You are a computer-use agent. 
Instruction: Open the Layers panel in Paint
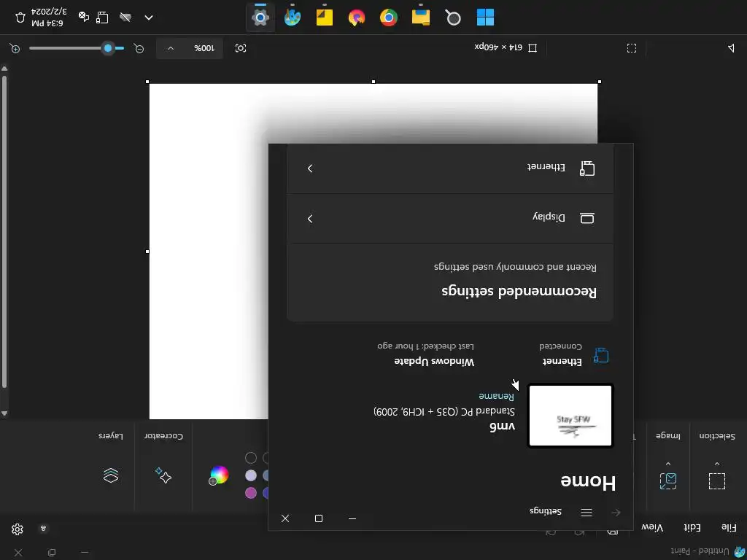click(111, 475)
